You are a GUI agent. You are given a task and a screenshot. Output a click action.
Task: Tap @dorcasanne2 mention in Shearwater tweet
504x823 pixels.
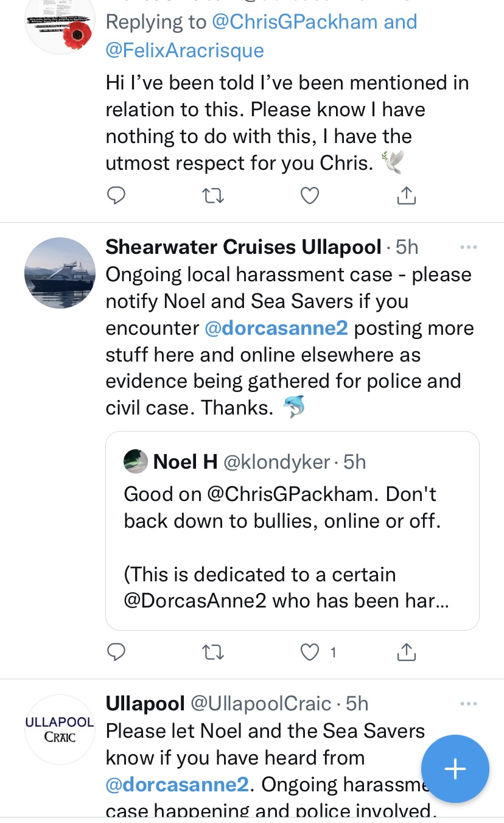click(276, 328)
